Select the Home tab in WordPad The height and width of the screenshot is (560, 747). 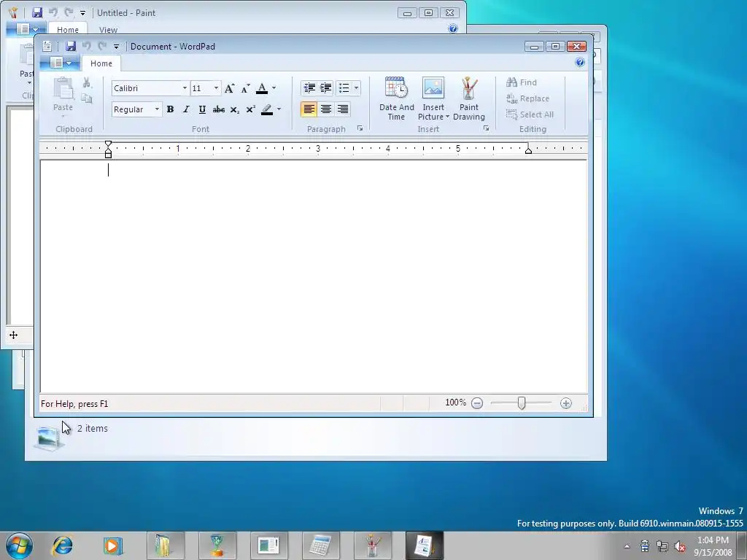tap(101, 63)
